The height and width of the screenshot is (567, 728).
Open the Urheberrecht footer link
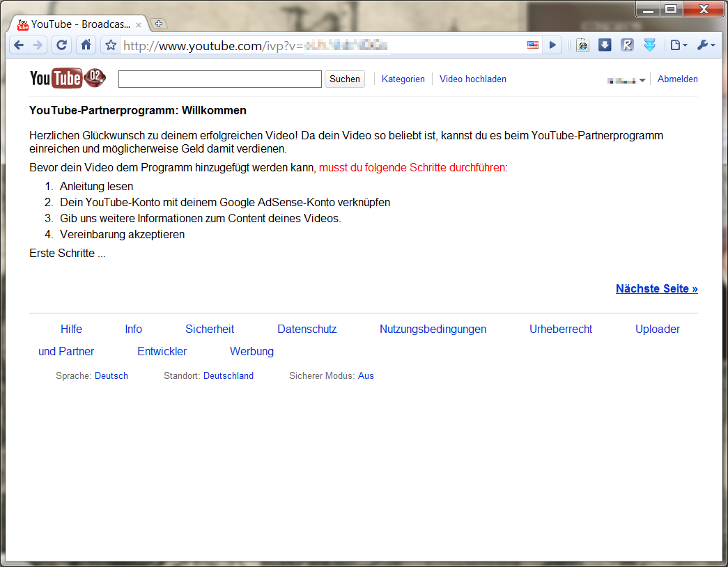click(560, 329)
